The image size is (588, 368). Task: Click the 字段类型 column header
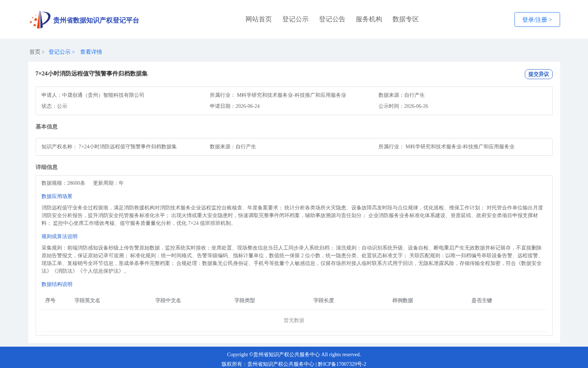pyautogui.click(x=245, y=300)
